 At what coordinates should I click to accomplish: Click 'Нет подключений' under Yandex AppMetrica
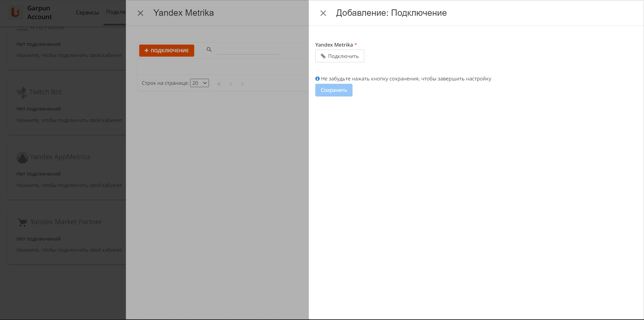[x=39, y=174]
